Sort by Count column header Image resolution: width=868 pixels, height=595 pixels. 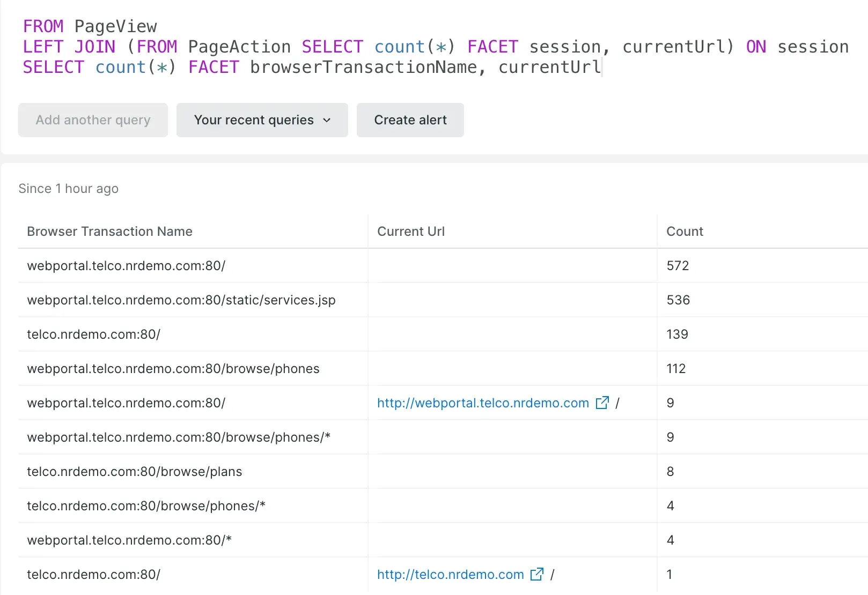685,232
